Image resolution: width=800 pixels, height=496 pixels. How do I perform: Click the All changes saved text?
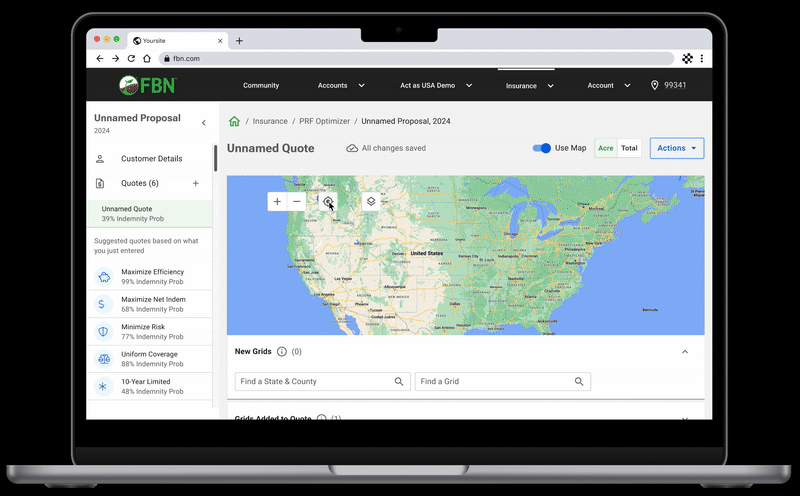394,148
